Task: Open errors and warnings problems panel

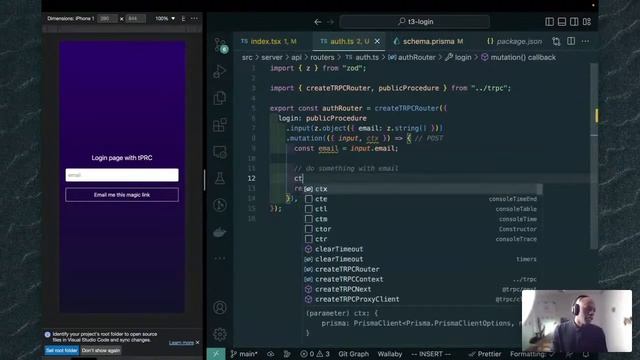Action: click(315, 354)
